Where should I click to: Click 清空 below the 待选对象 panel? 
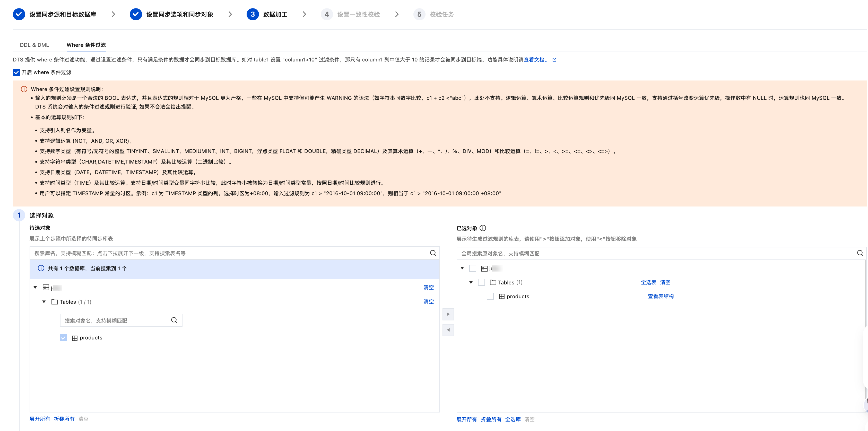(84, 419)
